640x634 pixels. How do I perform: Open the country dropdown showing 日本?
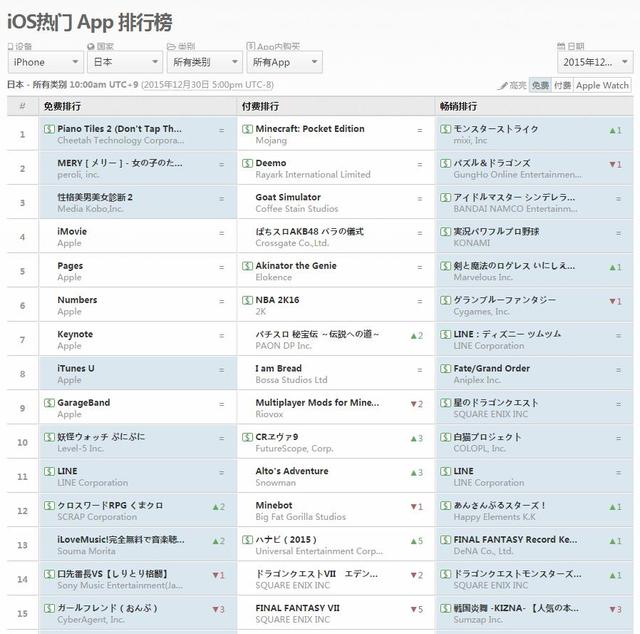click(125, 62)
